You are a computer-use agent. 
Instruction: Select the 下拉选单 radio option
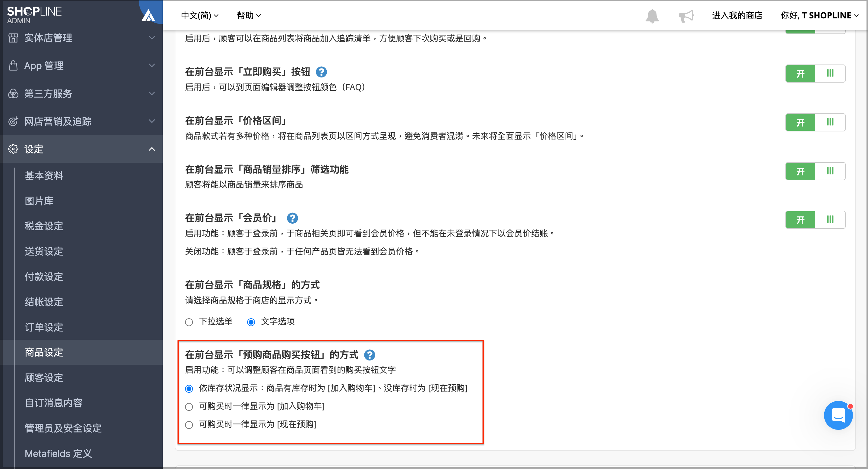tap(189, 322)
